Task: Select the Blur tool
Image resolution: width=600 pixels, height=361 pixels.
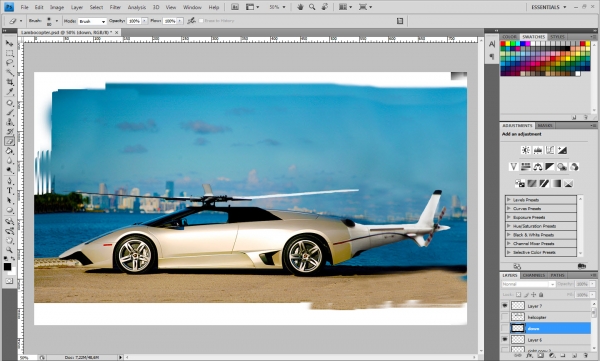Action: click(9, 160)
